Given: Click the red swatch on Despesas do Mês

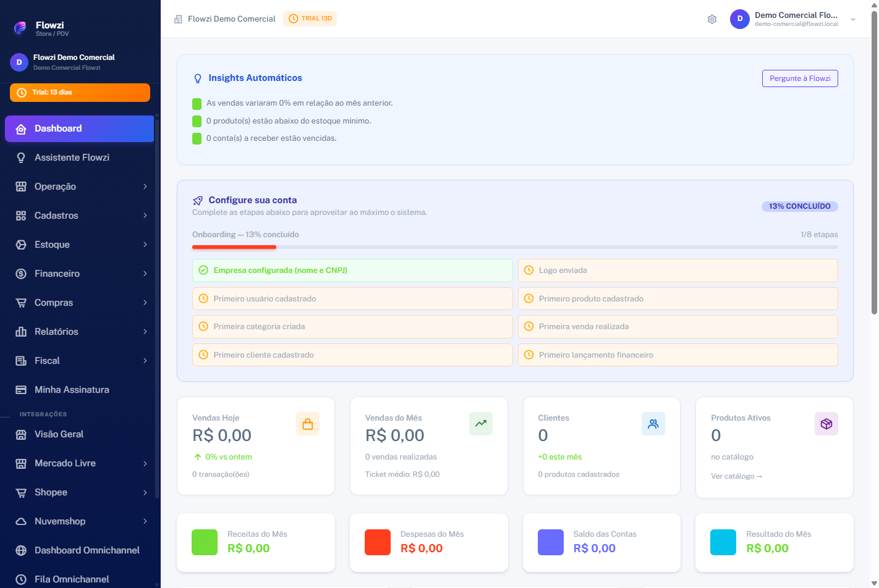Looking at the screenshot, I should [378, 542].
